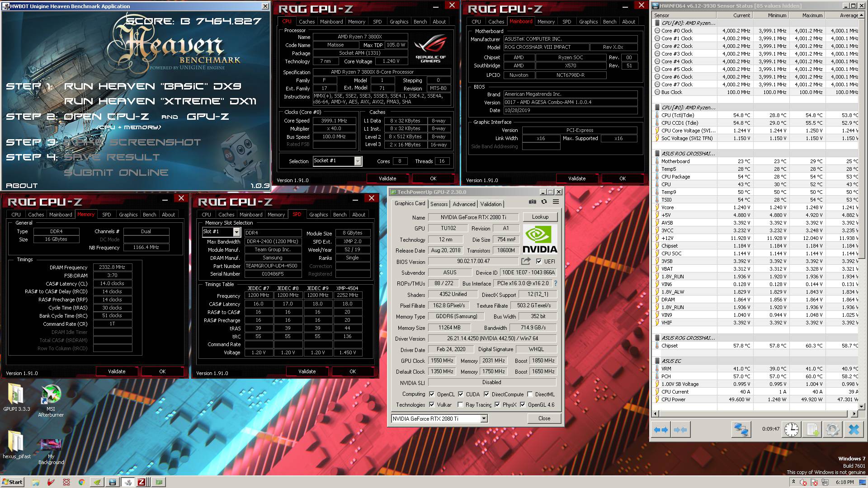The height and width of the screenshot is (488, 868).
Task: Click the HWiNFO horizontal scrollbar right arrow
Action: pos(854,413)
